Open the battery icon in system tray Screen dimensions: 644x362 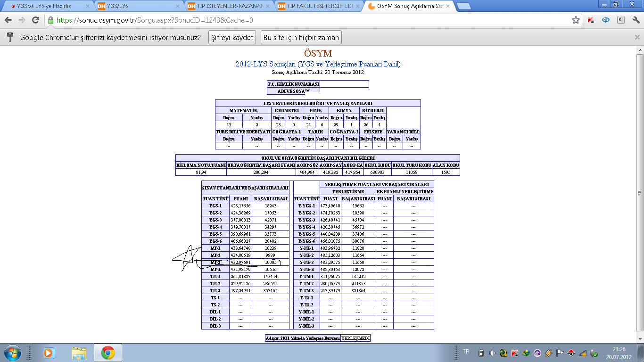(481, 353)
